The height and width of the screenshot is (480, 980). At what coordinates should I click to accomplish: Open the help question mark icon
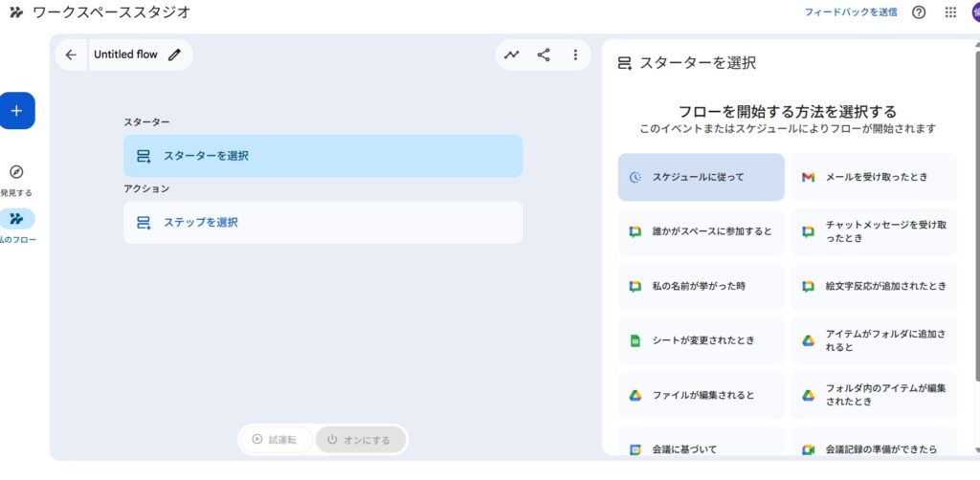point(919,12)
